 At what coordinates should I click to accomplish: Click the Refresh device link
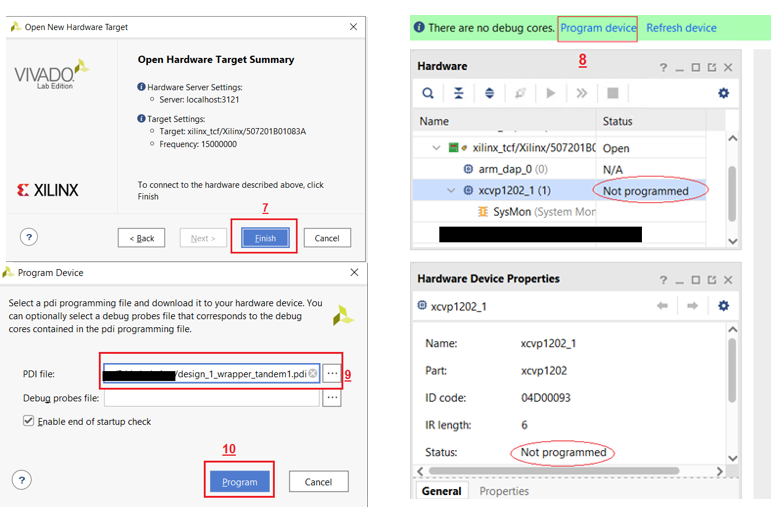(x=681, y=28)
